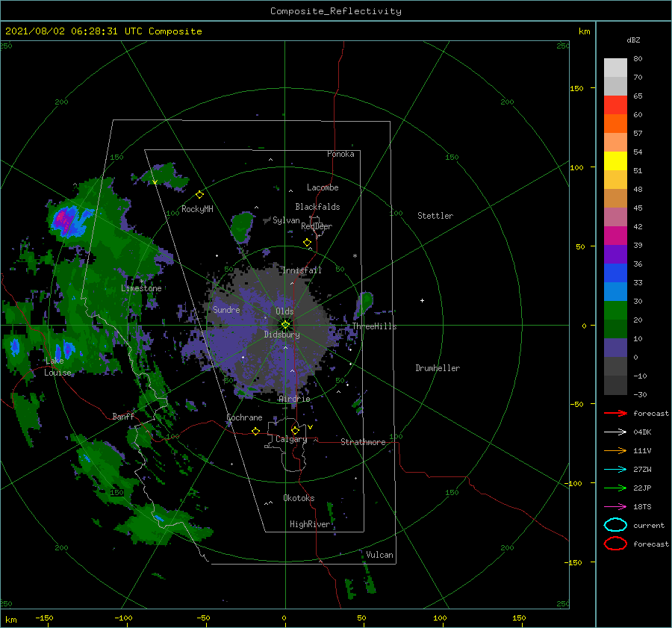672x628 pixels.
Task: Click the cyan current ellipse icon
Action: (615, 525)
